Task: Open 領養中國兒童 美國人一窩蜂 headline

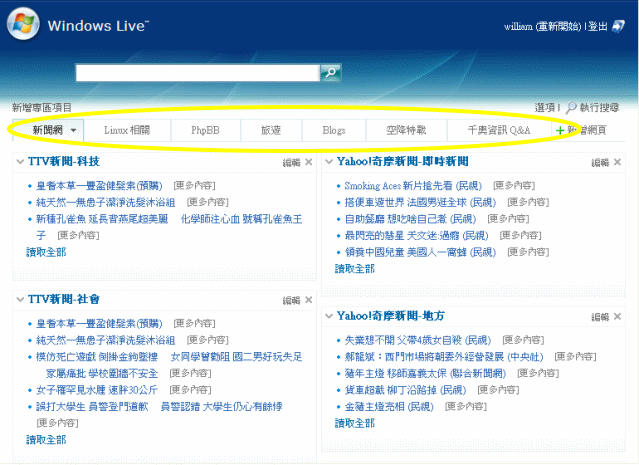Action: [x=420, y=252]
